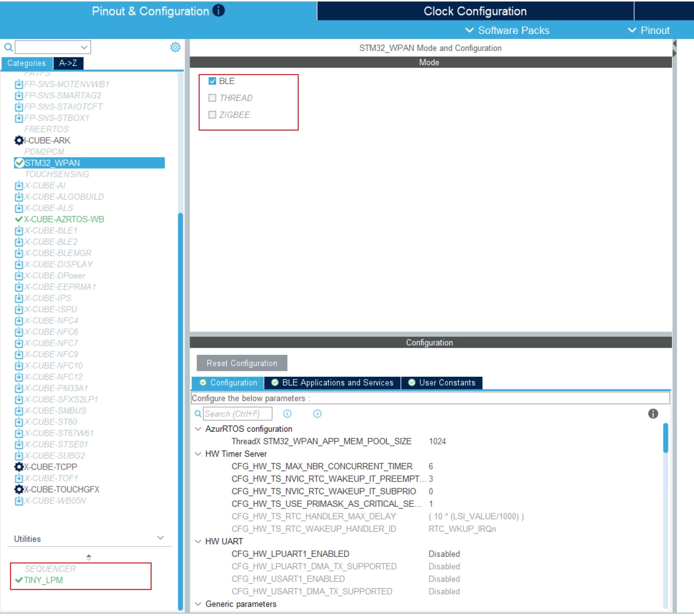This screenshot has height=616, width=694.
Task: Select TINY_LPM utility
Action: (x=44, y=580)
